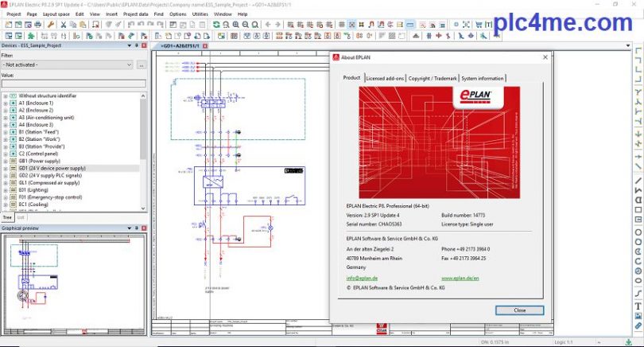The height and width of the screenshot is (347, 644).
Task: Close the =GD1+A2&EFS1/1 page tab
Action: tap(204, 46)
